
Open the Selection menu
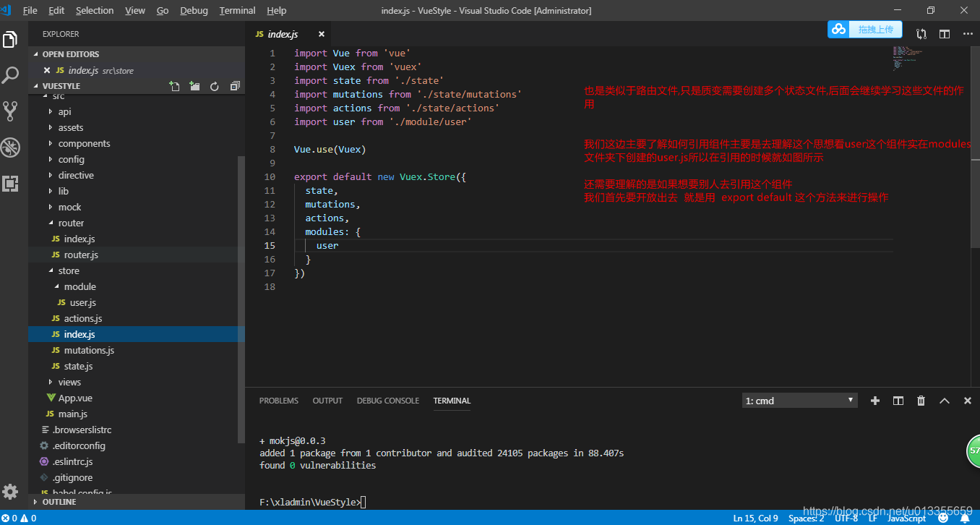[x=95, y=10]
